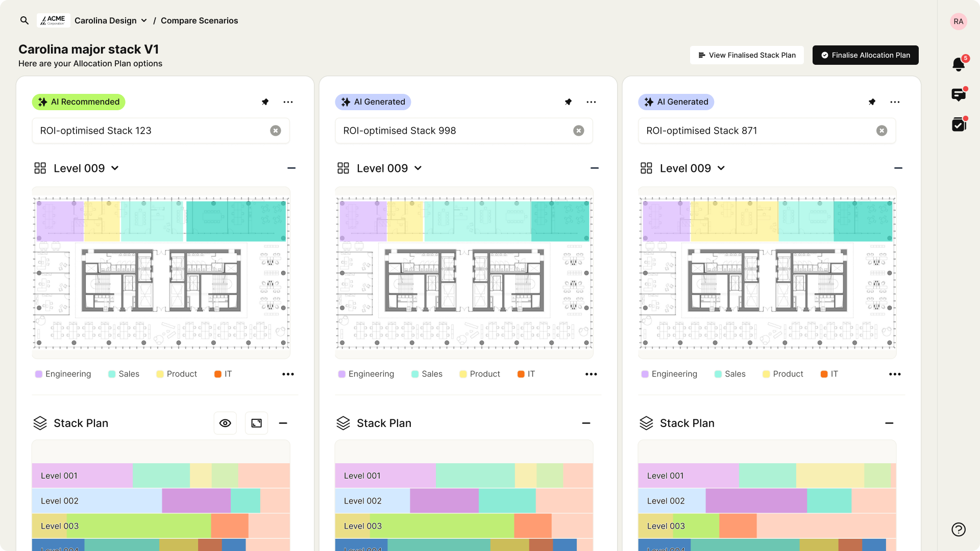Open Level 009 dropdown in Stack 871
Screen dimensions: 980x551
click(x=693, y=168)
